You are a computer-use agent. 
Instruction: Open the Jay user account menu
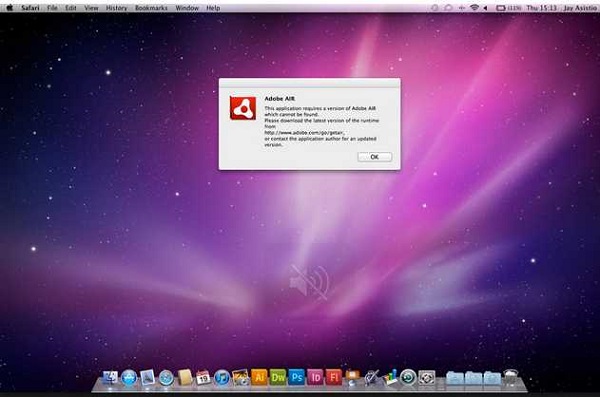pos(579,8)
